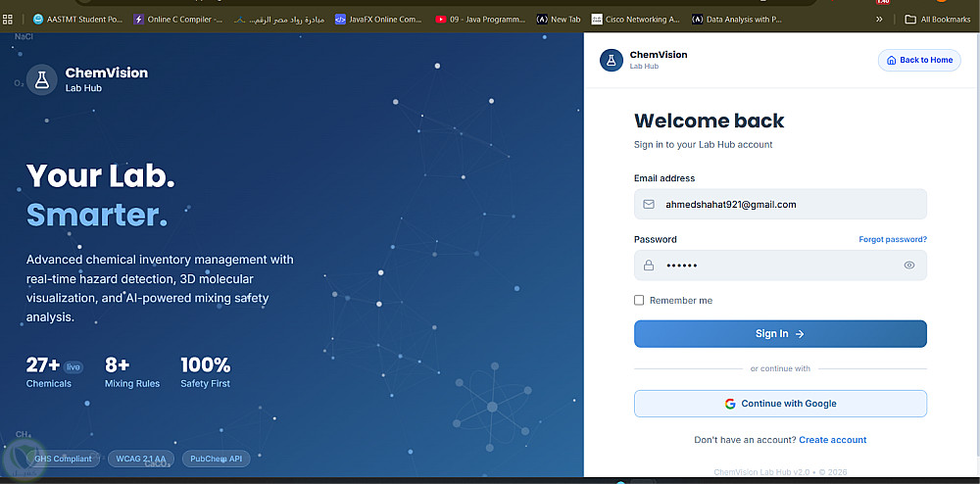The image size is (980, 484).
Task: Click the Sign In button
Action: click(x=780, y=334)
